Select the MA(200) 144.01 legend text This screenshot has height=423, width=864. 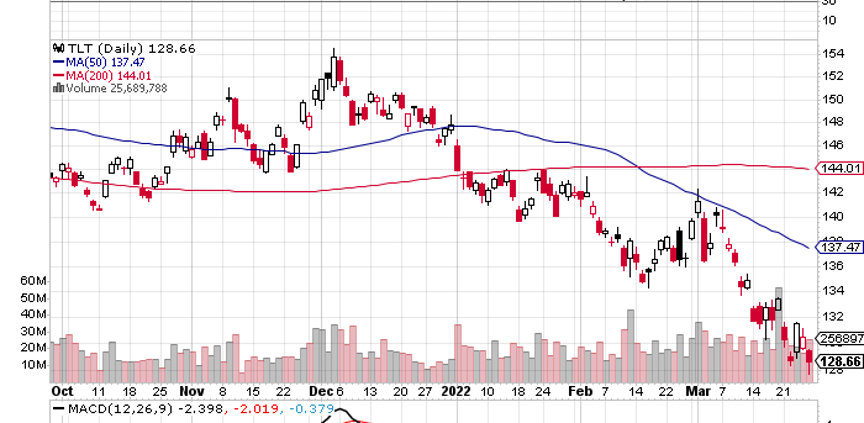point(105,75)
